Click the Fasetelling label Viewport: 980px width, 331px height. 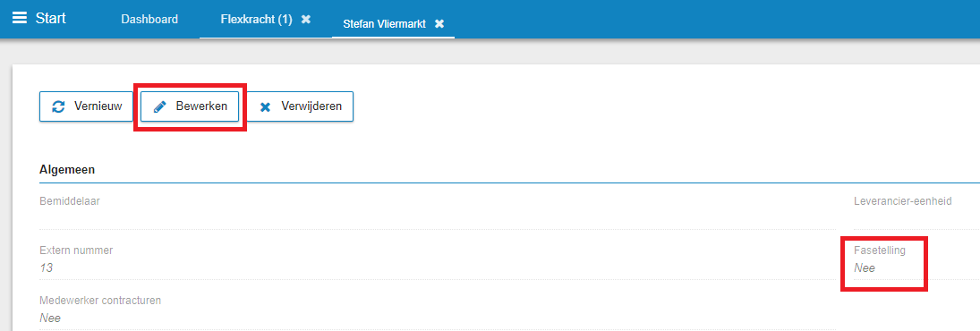pyautogui.click(x=880, y=250)
